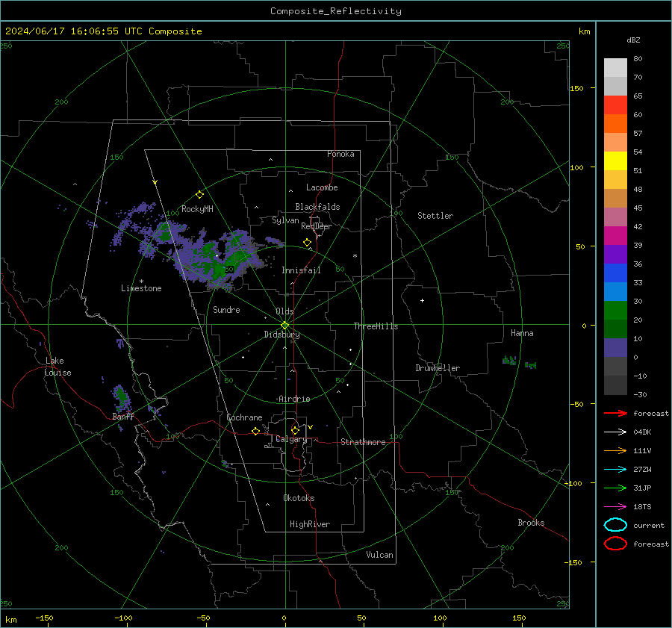The image size is (672, 628).
Task: Click the bright green dBZ legend swatch
Action: coord(615,310)
